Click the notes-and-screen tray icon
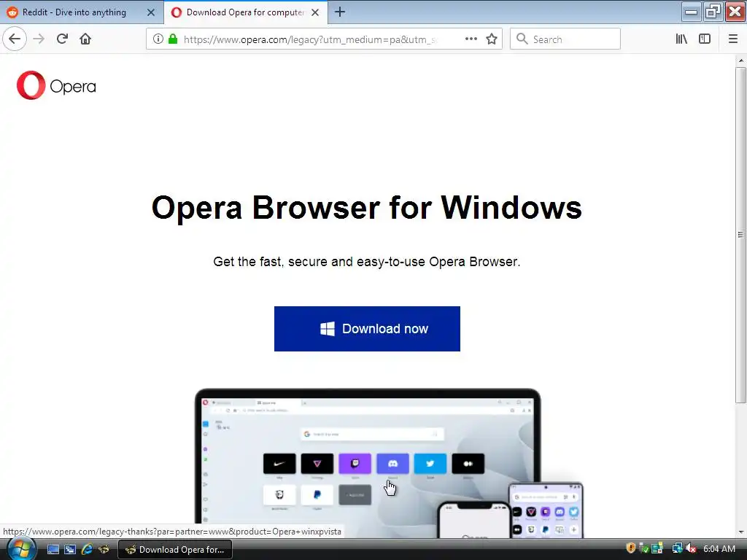The width and height of the screenshot is (747, 560). (657, 548)
